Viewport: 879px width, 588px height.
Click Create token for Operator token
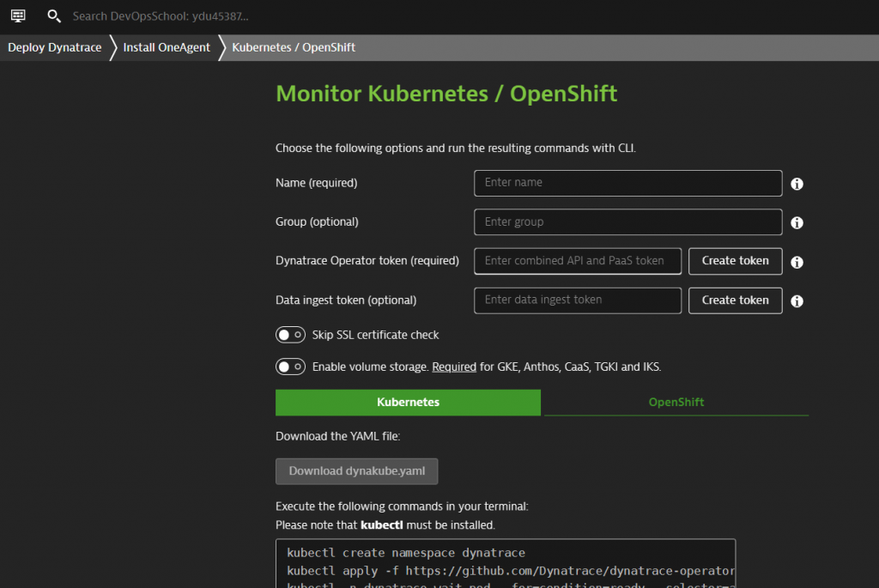[x=735, y=261]
